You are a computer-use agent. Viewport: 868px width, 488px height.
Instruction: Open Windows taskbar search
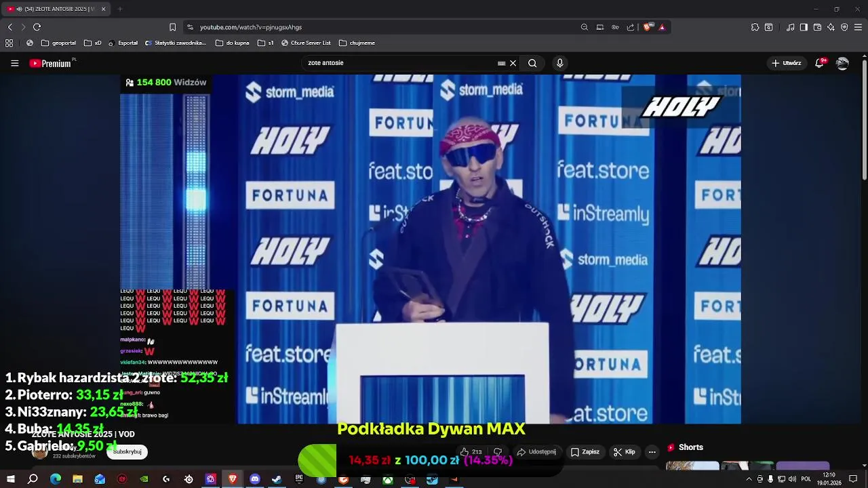click(33, 479)
